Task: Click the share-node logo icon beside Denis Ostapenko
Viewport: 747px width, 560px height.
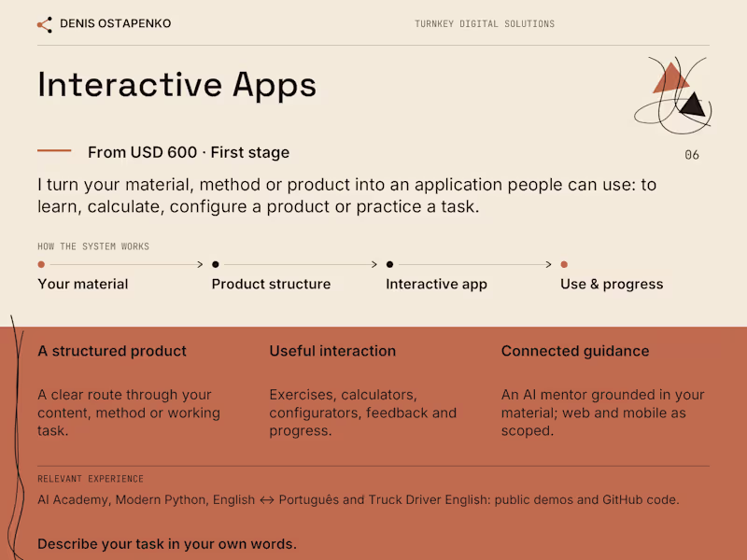Action: coord(45,25)
